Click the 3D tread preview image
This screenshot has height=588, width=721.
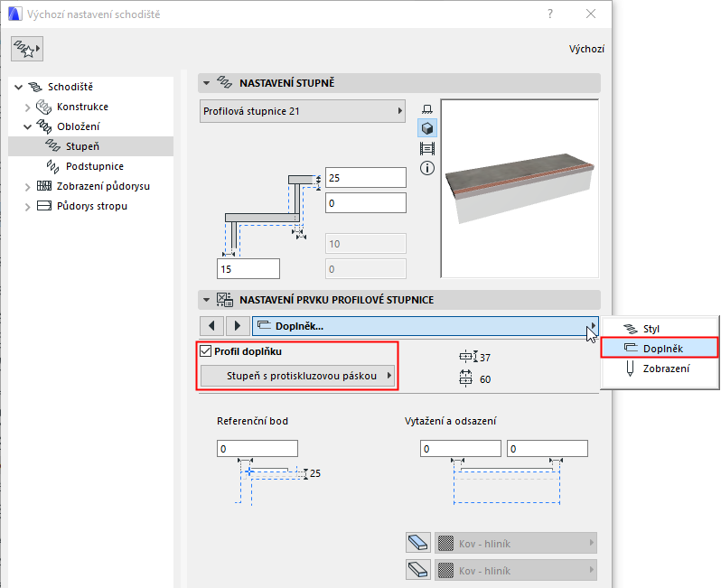click(x=520, y=189)
